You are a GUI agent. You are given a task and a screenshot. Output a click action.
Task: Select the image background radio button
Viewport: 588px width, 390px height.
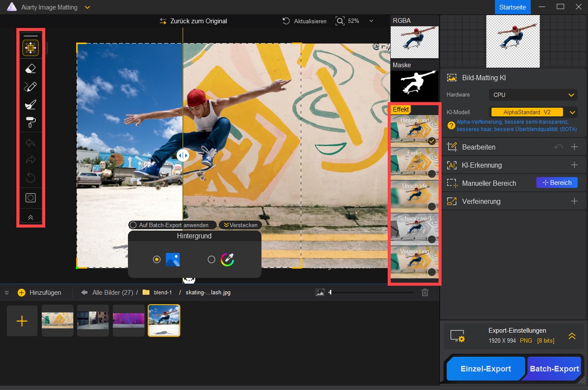[x=157, y=259]
